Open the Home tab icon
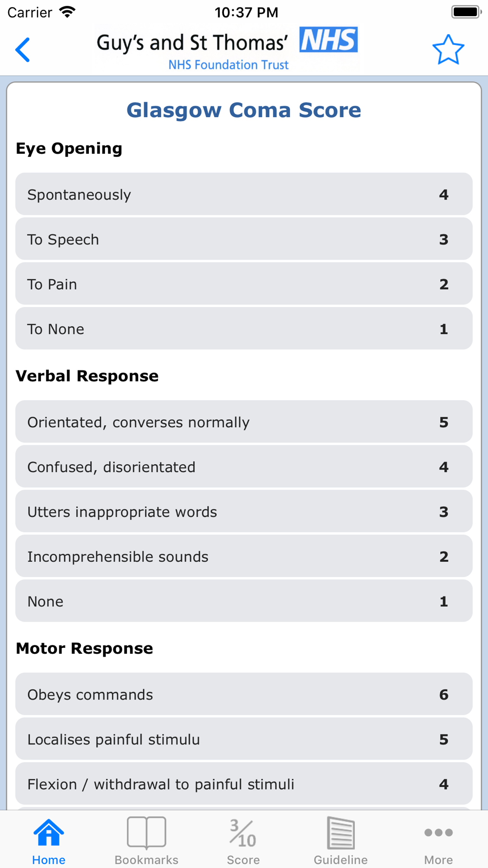Image resolution: width=488 pixels, height=868 pixels. [x=49, y=833]
